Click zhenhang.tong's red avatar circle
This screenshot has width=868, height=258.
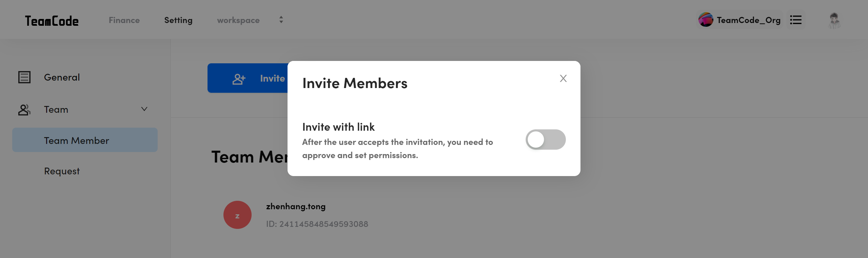[x=237, y=215]
